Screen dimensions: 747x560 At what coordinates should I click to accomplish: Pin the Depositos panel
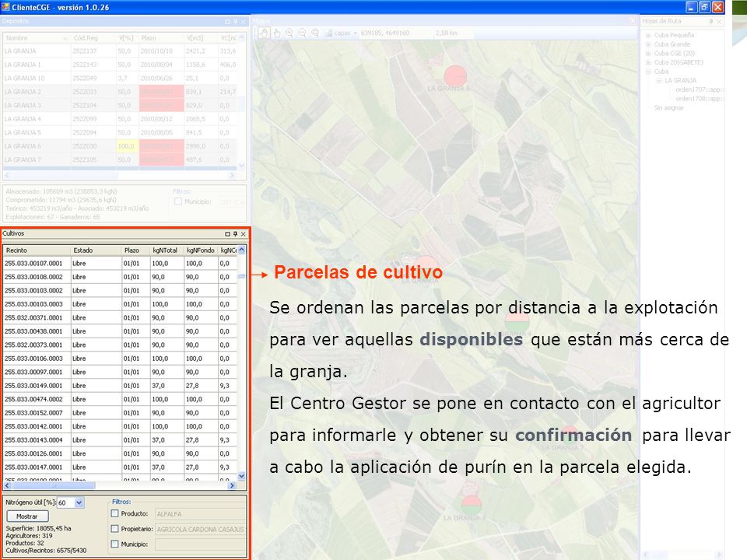coord(235,22)
